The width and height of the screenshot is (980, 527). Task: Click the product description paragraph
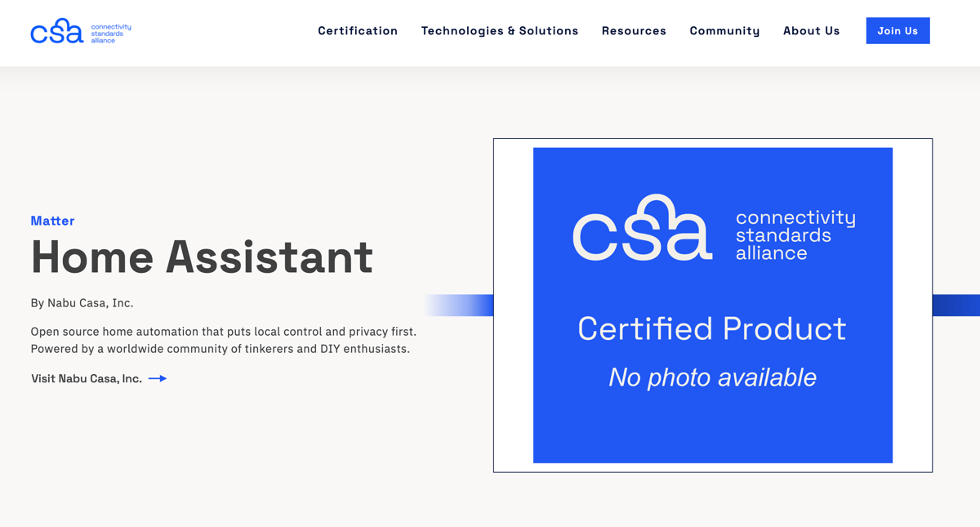coord(223,338)
